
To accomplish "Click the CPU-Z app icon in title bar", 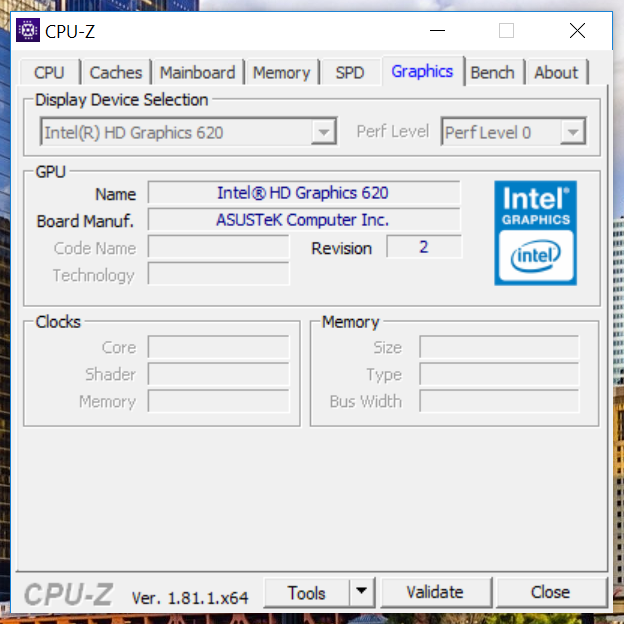I will (x=28, y=30).
